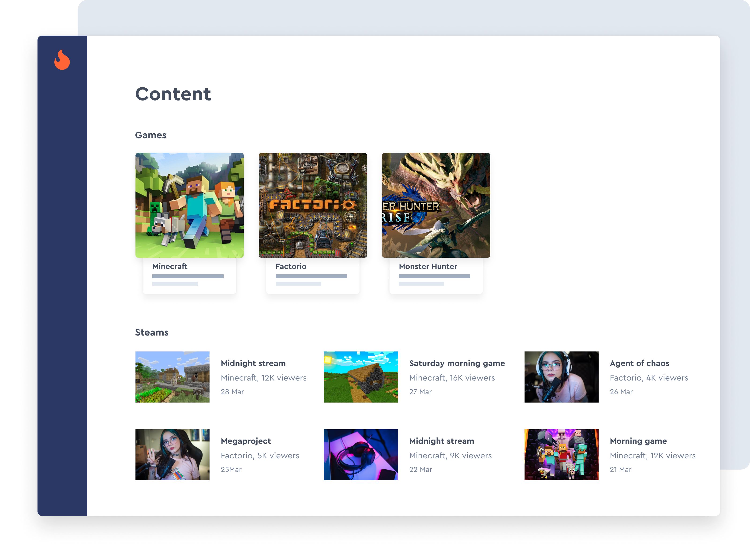Click the '28 Mar' date
750x560 pixels.
point(232,392)
